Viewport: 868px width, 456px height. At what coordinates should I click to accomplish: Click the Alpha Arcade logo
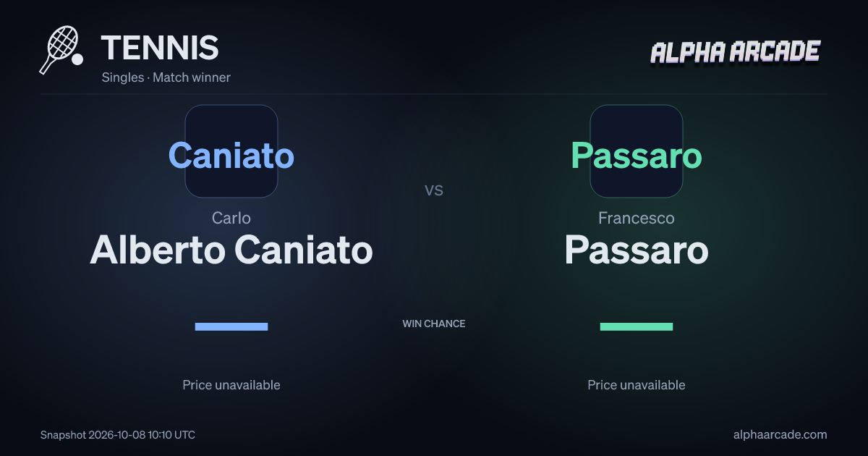click(735, 52)
